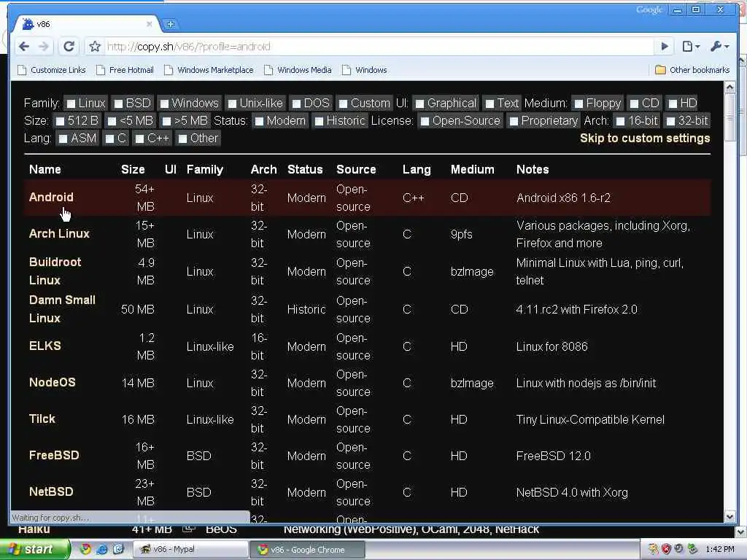Reload the v86 page

pos(69,46)
